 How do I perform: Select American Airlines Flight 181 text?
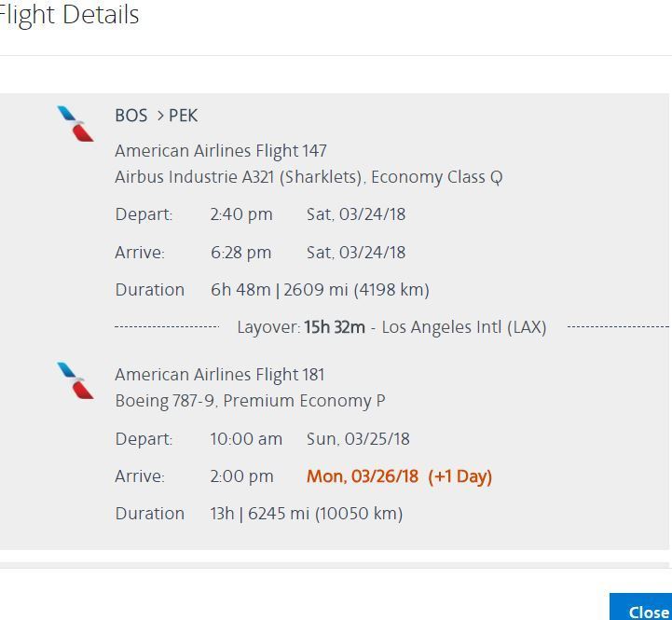pyautogui.click(x=220, y=375)
